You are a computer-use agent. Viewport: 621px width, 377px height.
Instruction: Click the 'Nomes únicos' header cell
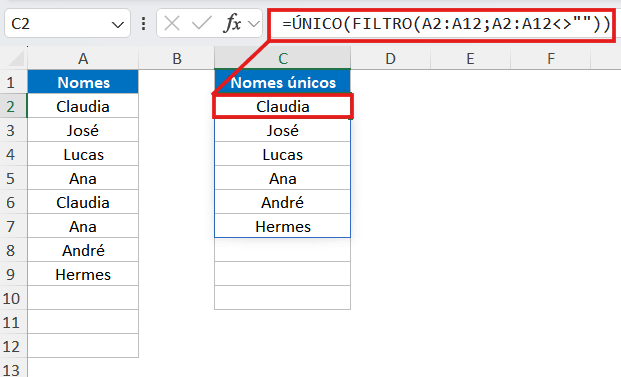283,82
